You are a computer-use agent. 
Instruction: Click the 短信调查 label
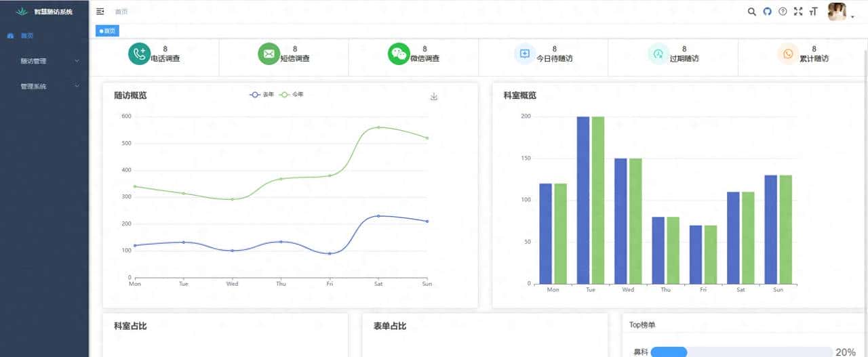[295, 59]
